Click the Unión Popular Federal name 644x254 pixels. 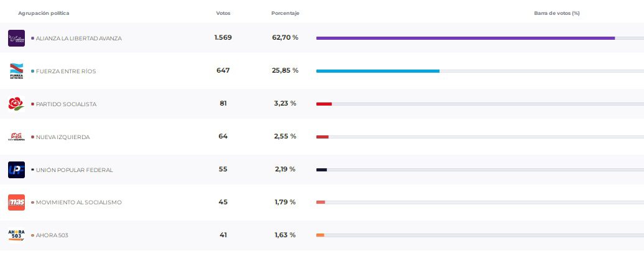[74, 170]
